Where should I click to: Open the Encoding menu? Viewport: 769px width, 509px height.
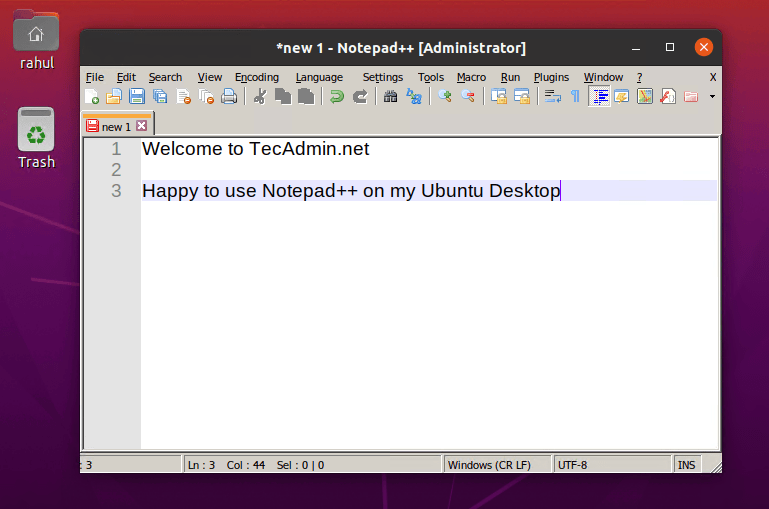(256, 77)
